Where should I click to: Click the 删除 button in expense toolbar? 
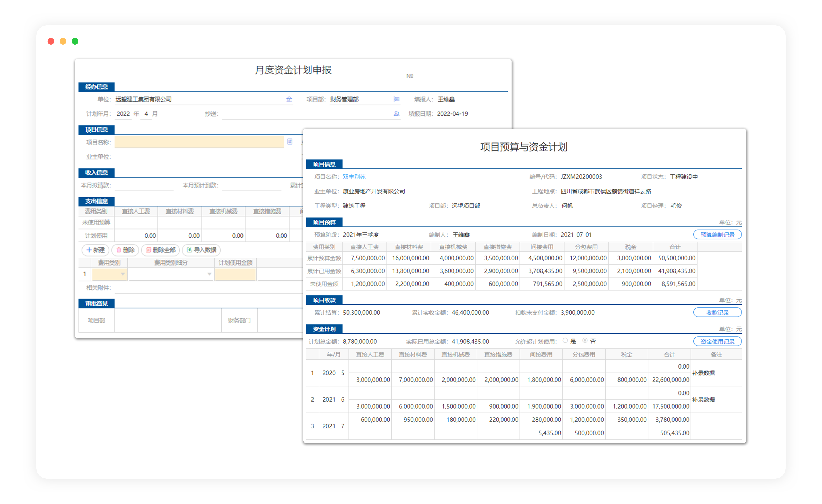click(x=125, y=250)
